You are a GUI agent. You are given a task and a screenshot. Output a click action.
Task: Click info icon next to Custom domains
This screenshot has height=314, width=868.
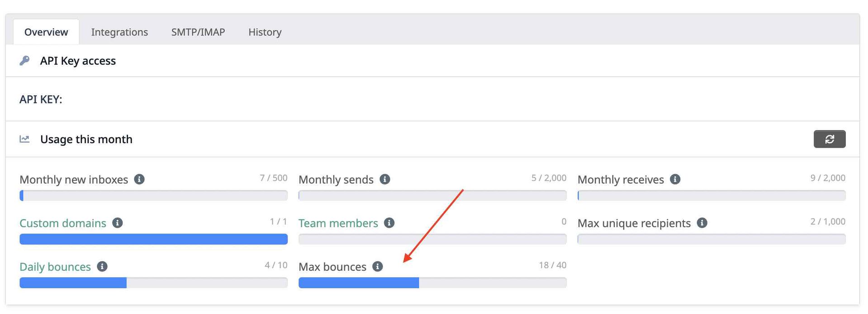pyautogui.click(x=118, y=223)
